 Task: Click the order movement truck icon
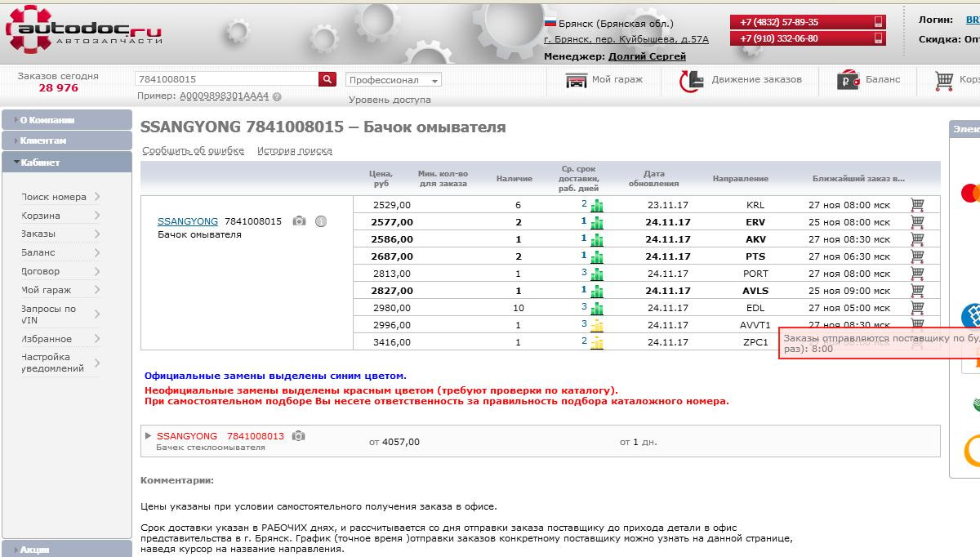click(692, 80)
